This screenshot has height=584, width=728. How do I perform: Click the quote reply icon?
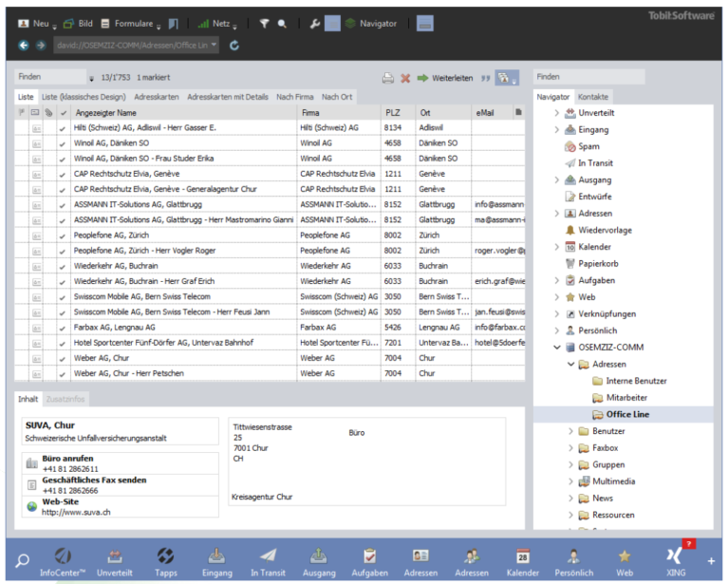[x=486, y=78]
